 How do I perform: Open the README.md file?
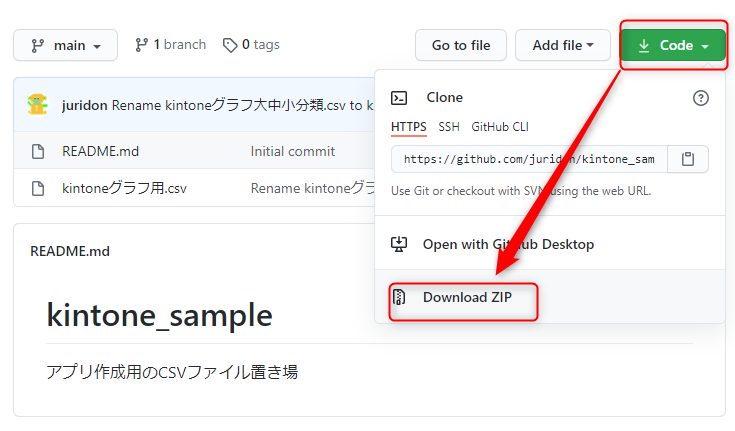tap(100, 151)
